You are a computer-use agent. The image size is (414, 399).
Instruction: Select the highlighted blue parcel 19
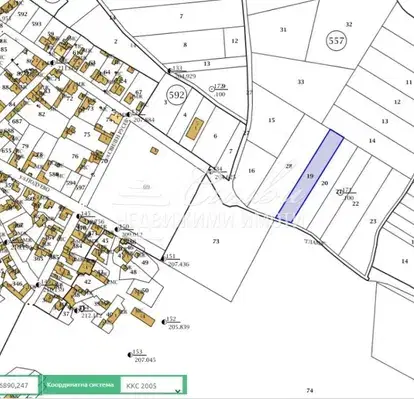tap(310, 176)
